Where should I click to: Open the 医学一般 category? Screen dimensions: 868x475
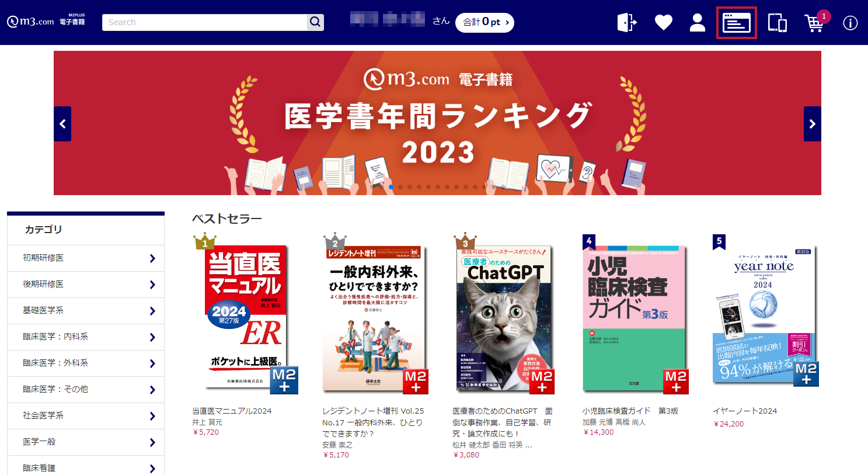point(86,442)
